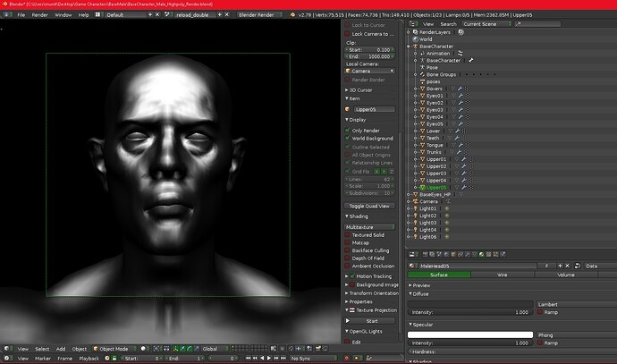This screenshot has height=364, width=617.
Task: Select the Material tab in the properties header
Action: pos(482,255)
